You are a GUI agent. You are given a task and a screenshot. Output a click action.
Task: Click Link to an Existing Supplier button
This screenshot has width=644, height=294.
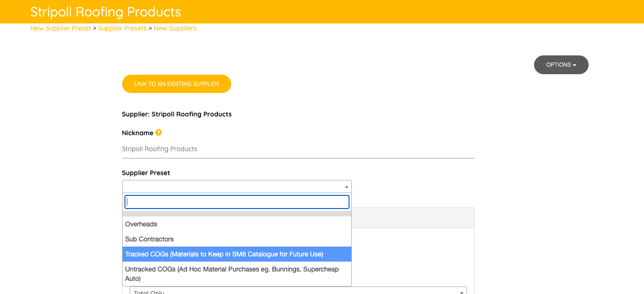(177, 84)
